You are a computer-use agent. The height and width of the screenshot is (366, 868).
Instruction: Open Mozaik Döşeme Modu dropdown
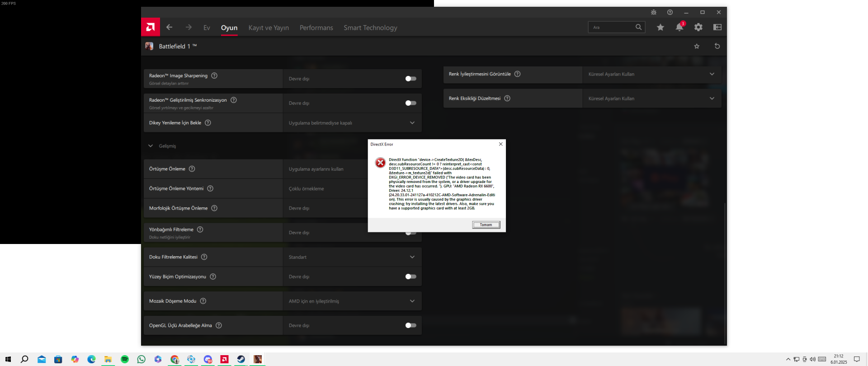(353, 301)
